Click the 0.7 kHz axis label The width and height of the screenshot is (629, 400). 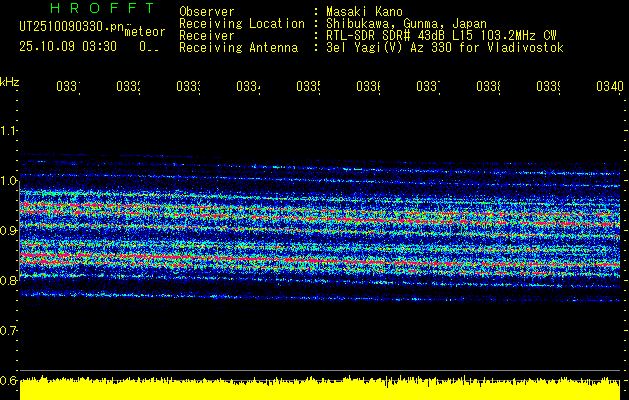point(8,331)
